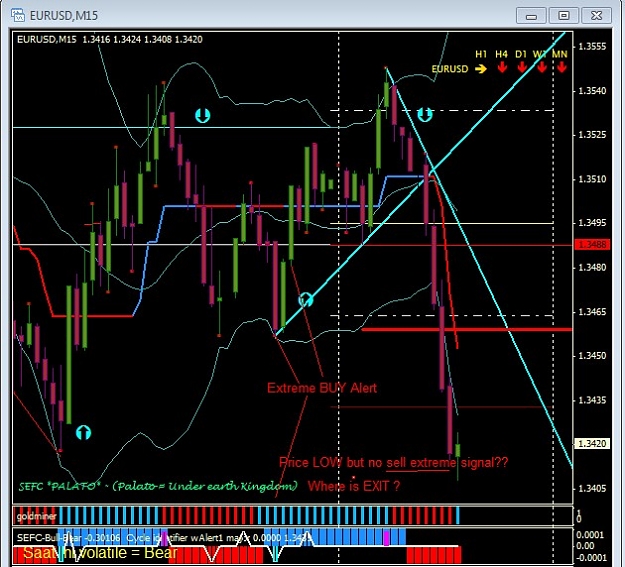Image resolution: width=625 pixels, height=567 pixels.
Task: Click the cyan arrow signal on the rising trendline
Action: [x=306, y=300]
